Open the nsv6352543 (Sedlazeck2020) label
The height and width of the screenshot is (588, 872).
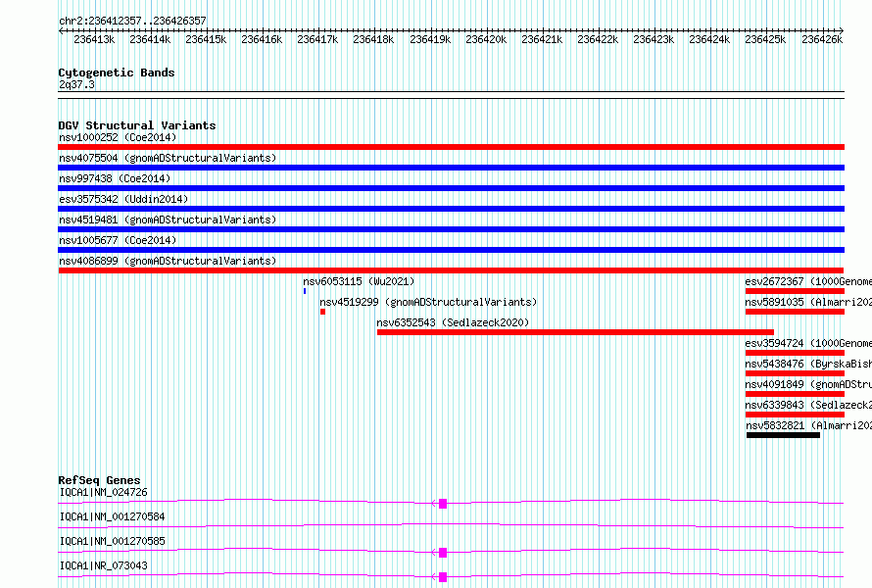click(453, 322)
